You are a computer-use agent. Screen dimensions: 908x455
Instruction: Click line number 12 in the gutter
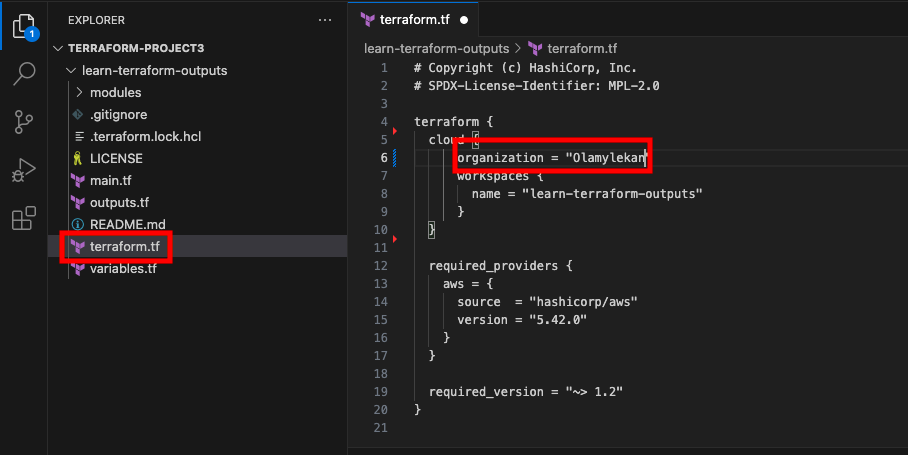coord(380,266)
